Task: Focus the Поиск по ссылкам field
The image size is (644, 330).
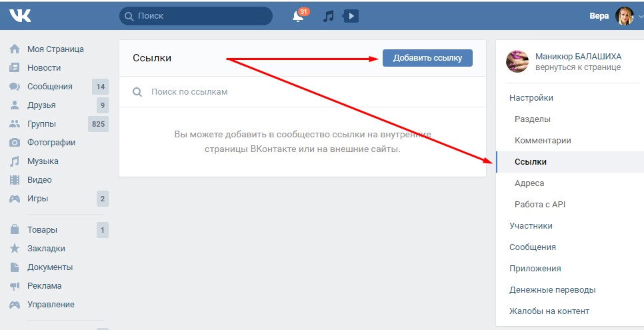Action: point(302,92)
